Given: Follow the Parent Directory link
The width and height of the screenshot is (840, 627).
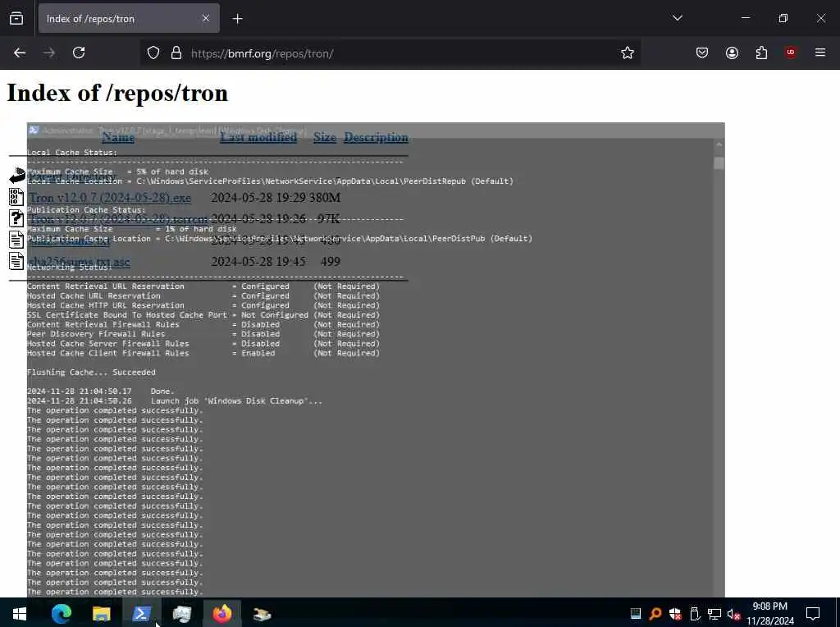Looking at the screenshot, I should point(72,176).
